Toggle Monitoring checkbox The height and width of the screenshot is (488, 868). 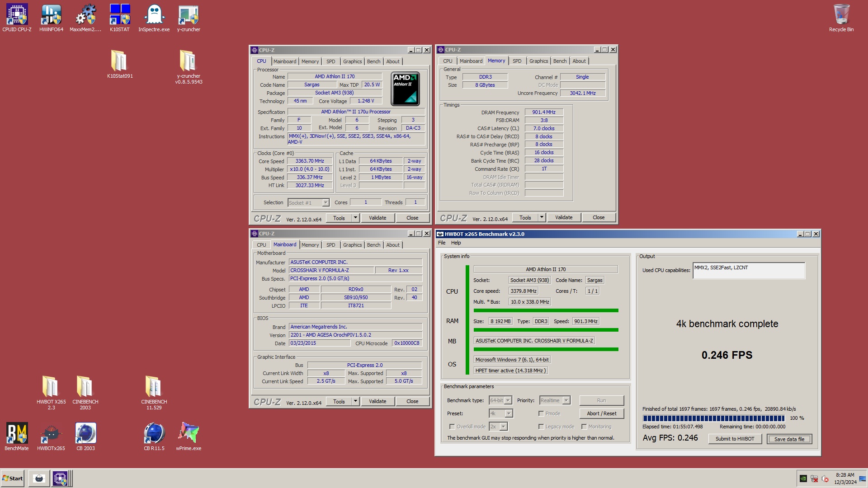click(584, 427)
